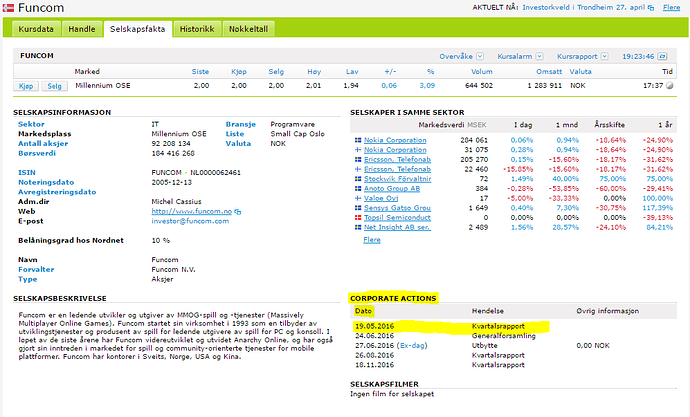The width and height of the screenshot is (690, 417).
Task: Click the Antall aksjer label link
Action: (43, 143)
